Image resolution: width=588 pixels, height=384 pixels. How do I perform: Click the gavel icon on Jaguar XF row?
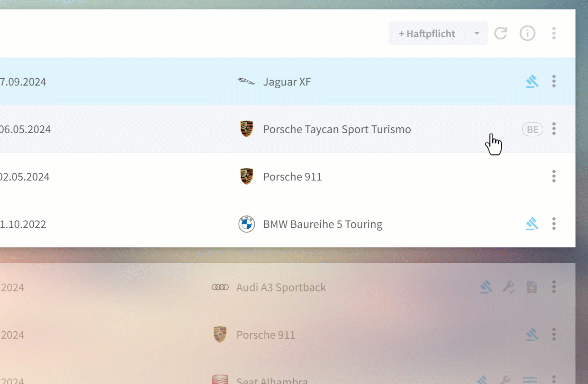click(x=532, y=81)
